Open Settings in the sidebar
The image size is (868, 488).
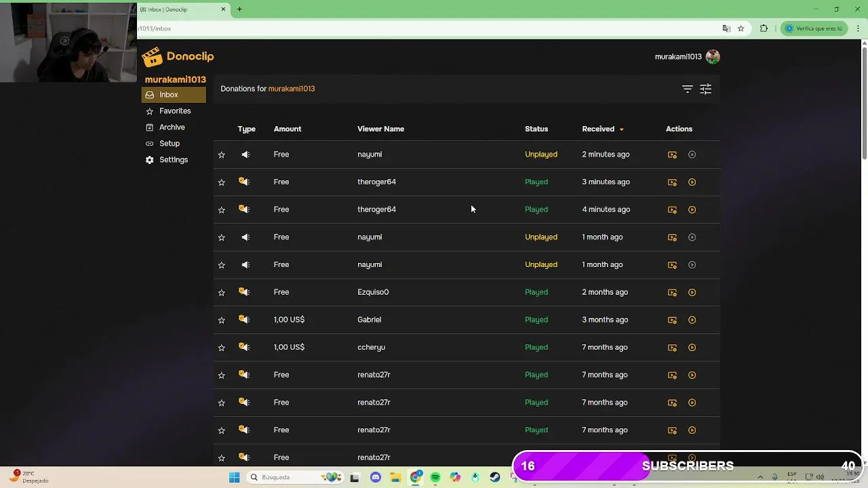coord(174,160)
